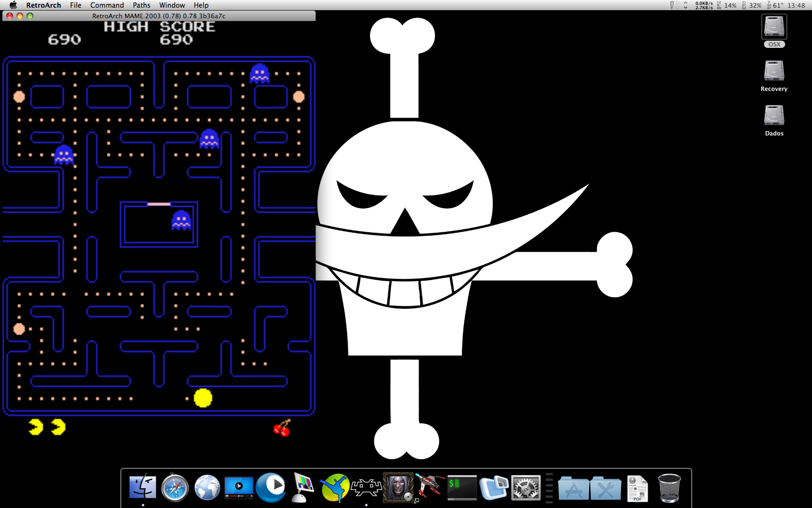Open System Preferences gear in Dock

[526, 488]
